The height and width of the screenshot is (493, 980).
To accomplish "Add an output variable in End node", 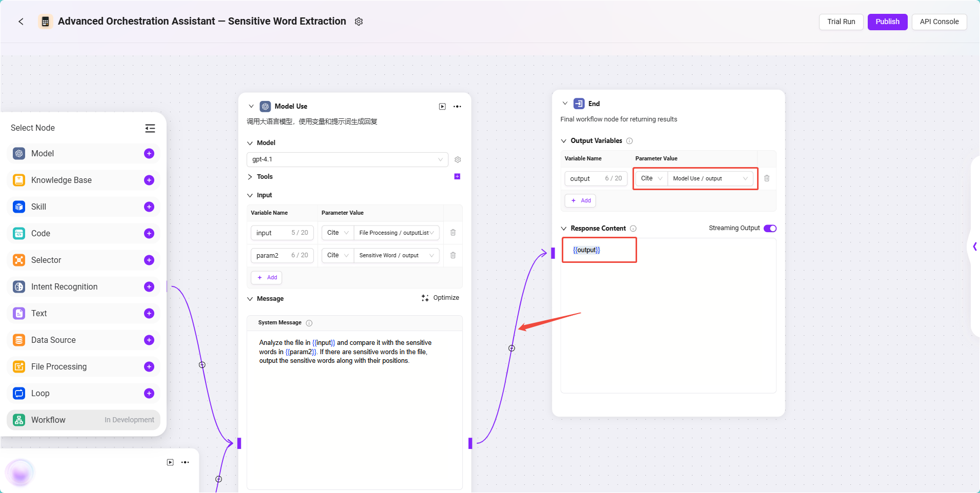I will pos(580,201).
